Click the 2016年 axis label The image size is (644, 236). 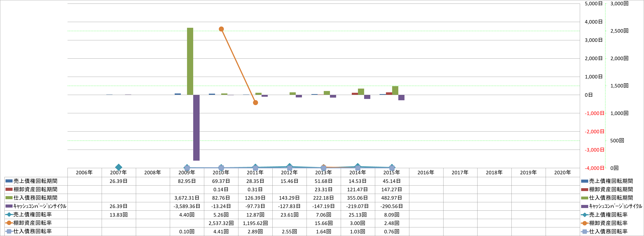pyautogui.click(x=426, y=172)
